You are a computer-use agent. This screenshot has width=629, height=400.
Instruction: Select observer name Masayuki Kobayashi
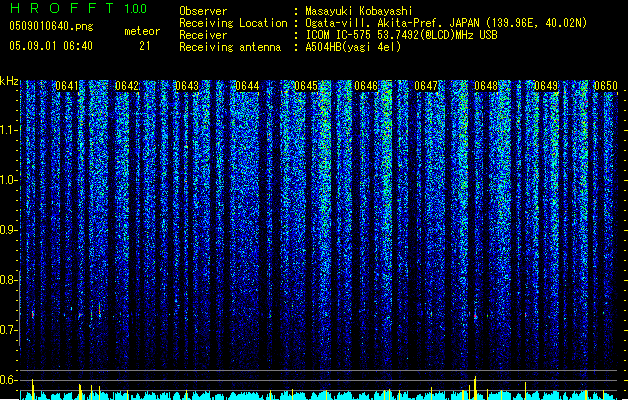coord(359,11)
